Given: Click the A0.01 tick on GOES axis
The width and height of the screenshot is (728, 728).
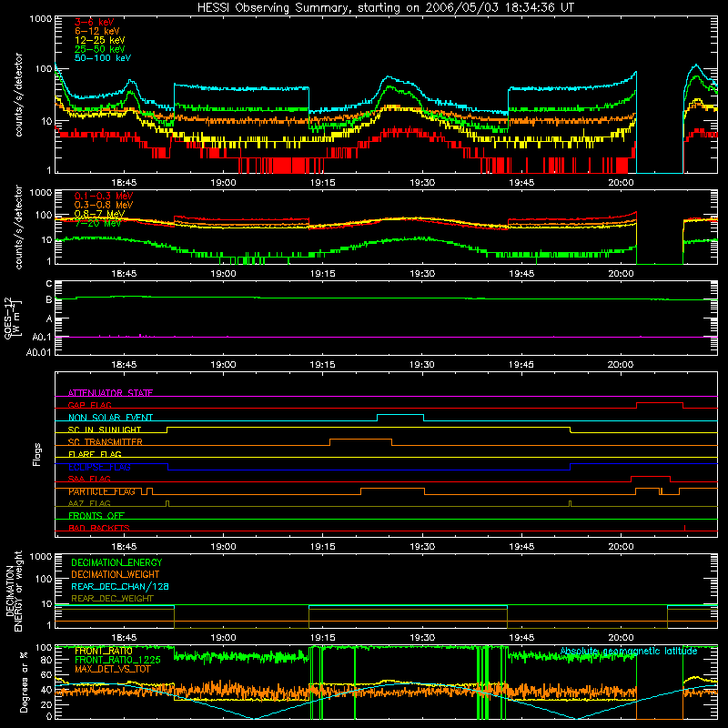Looking at the screenshot, I should click(38, 352).
